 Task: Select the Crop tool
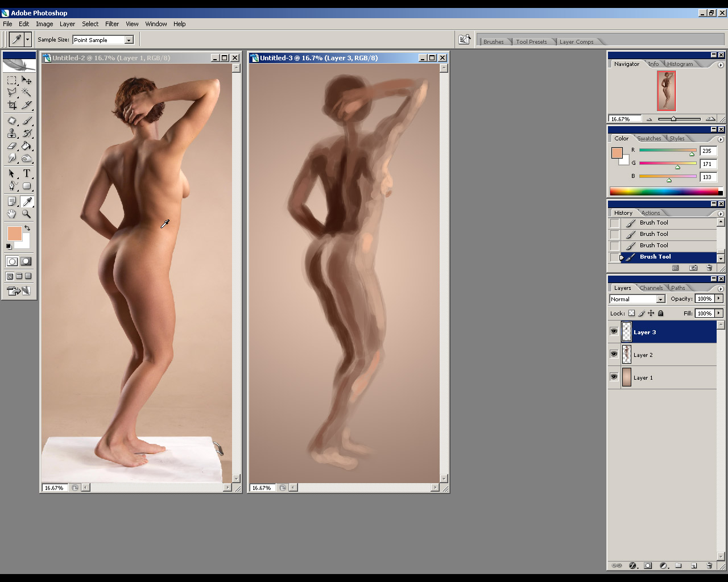pyautogui.click(x=12, y=105)
